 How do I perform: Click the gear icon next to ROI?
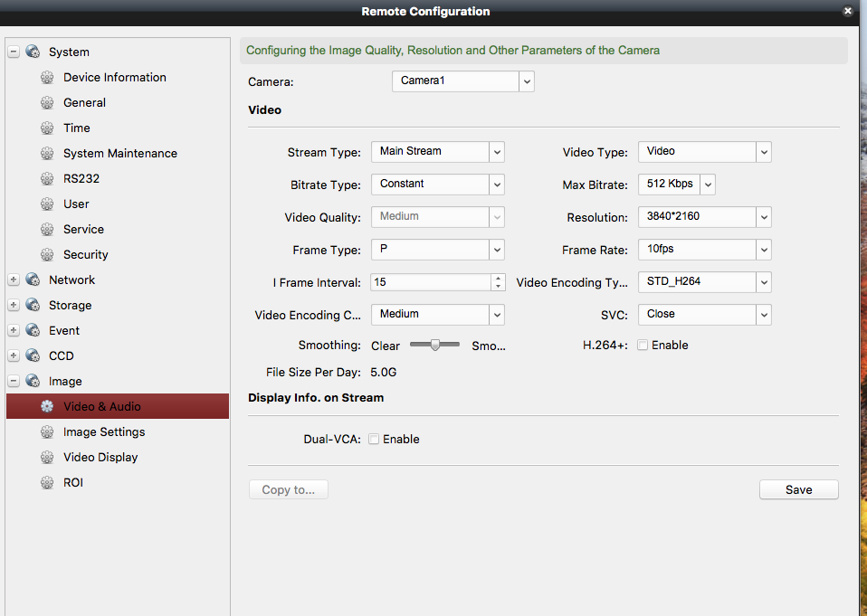47,483
